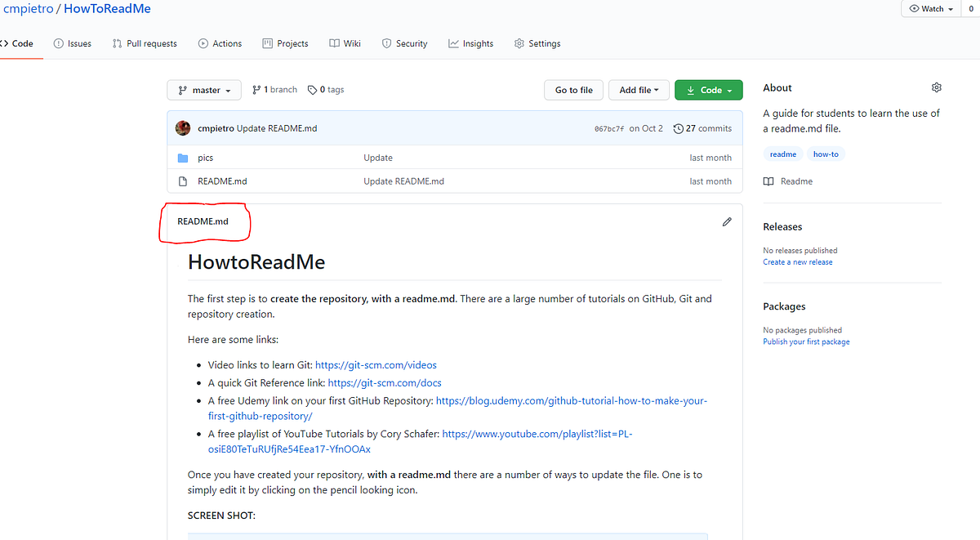Click the eye icon on the Watch button
This screenshot has height=540, width=980.
[x=916, y=8]
